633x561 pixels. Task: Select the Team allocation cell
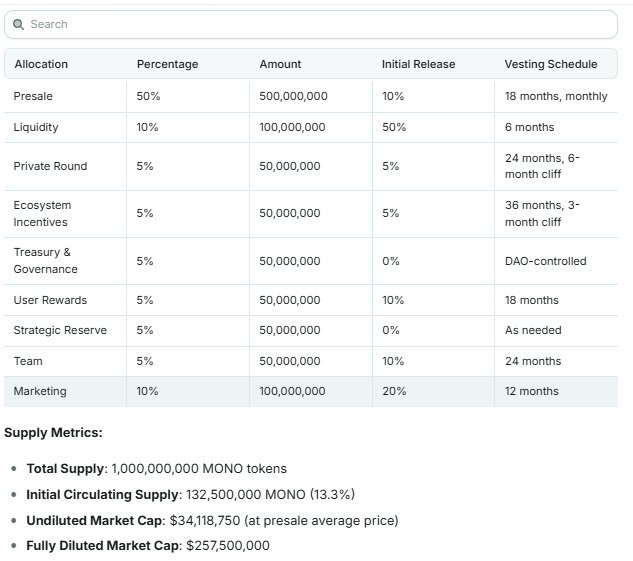click(65, 361)
